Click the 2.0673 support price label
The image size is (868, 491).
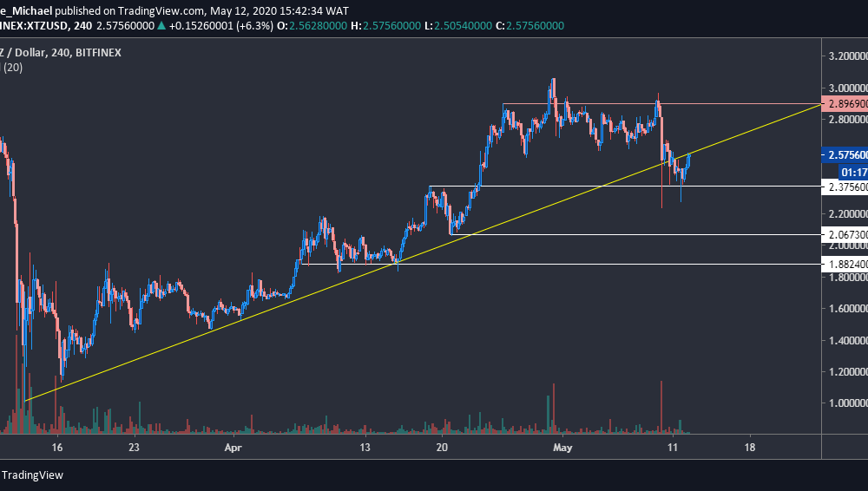(x=845, y=235)
